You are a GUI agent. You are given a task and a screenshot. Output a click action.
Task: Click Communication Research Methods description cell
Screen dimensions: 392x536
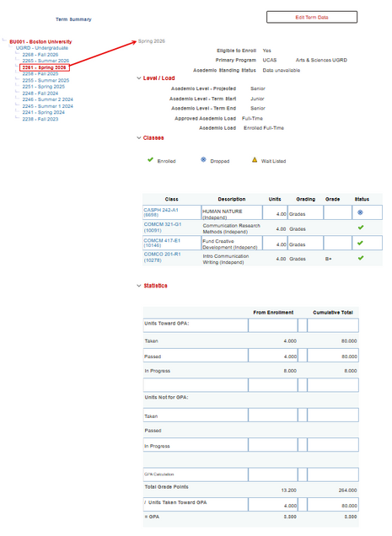(231, 228)
